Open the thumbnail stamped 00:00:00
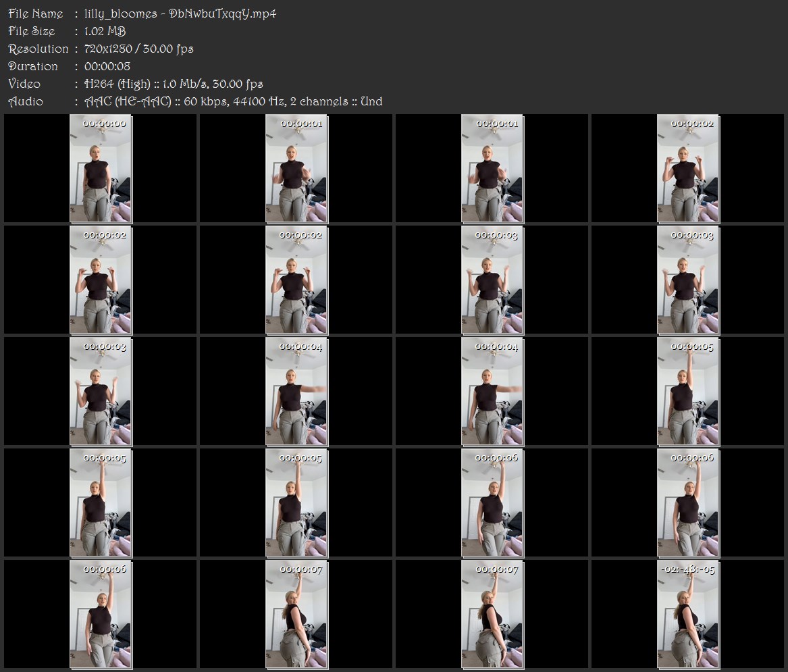 click(x=101, y=168)
